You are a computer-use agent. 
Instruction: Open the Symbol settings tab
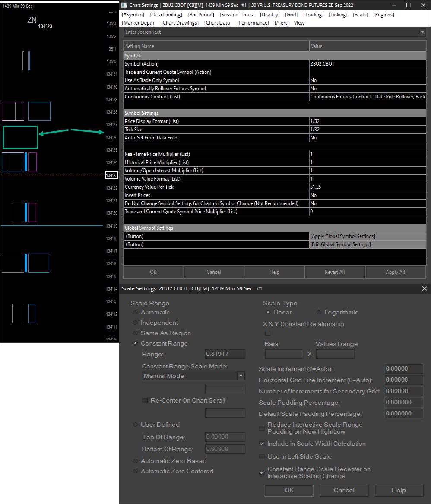click(133, 15)
